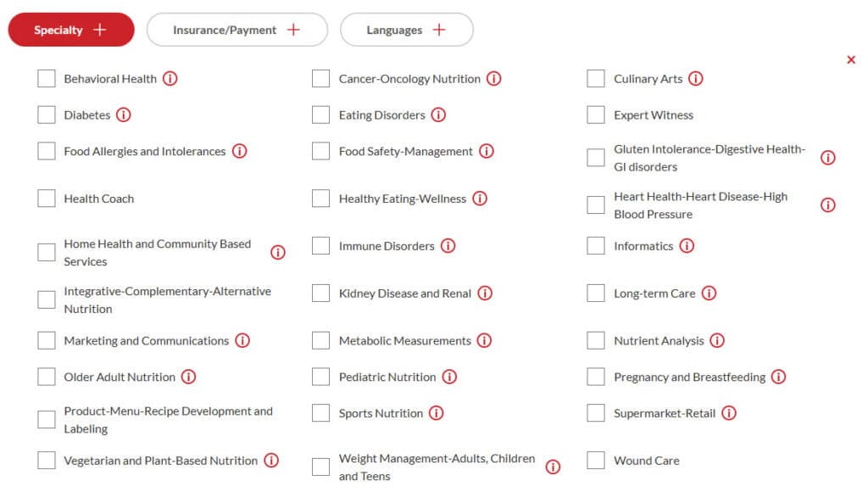This screenshot has height=498, width=868.
Task: Click the Expert Witness label
Action: [x=654, y=115]
